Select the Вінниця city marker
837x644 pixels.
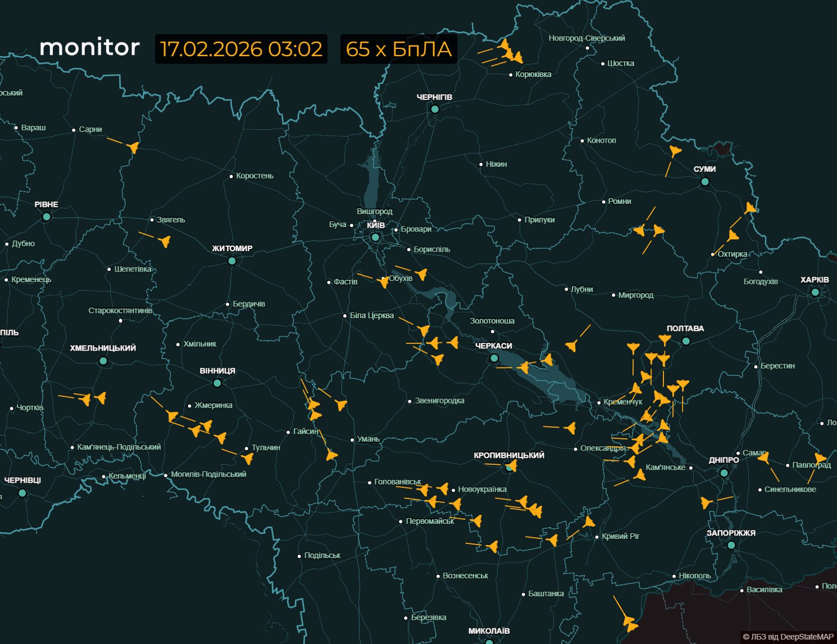(217, 383)
